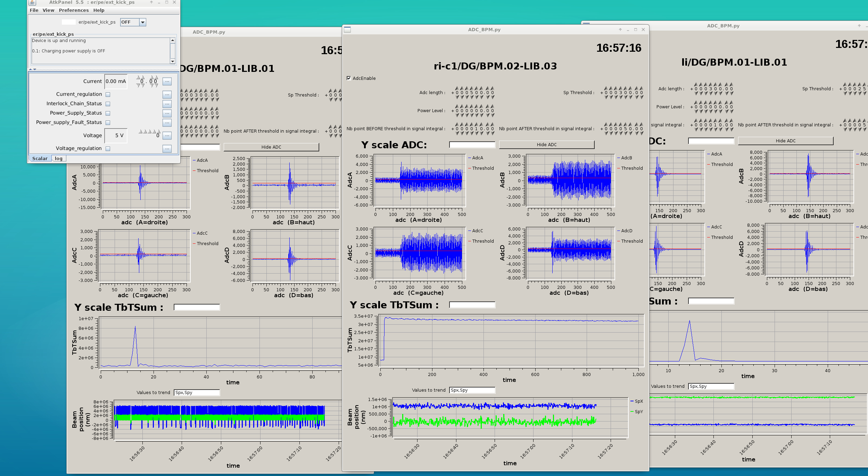Click Hide ADC in rightmost li/DG window
This screenshot has width=868, height=476.
pyautogui.click(x=785, y=141)
